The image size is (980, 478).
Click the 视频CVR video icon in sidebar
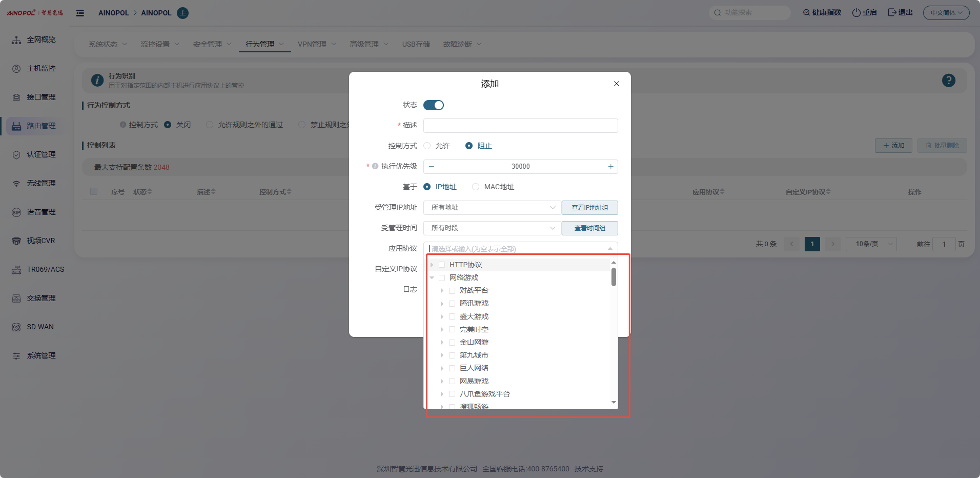tap(16, 241)
